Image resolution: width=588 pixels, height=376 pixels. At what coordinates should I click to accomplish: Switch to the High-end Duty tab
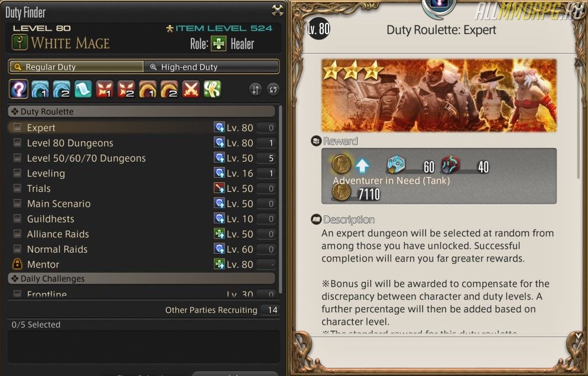(212, 67)
